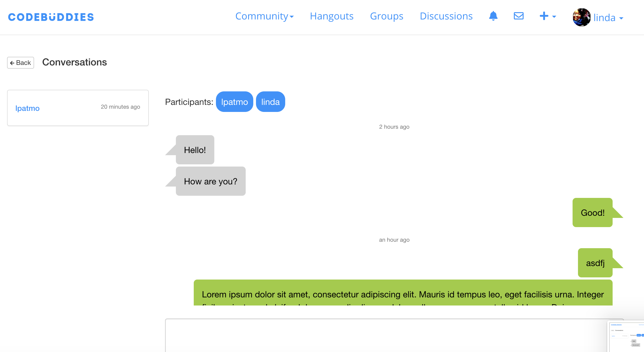Screen dimensions: 644x352
Task: Go to Hangouts page
Action: [x=332, y=16]
